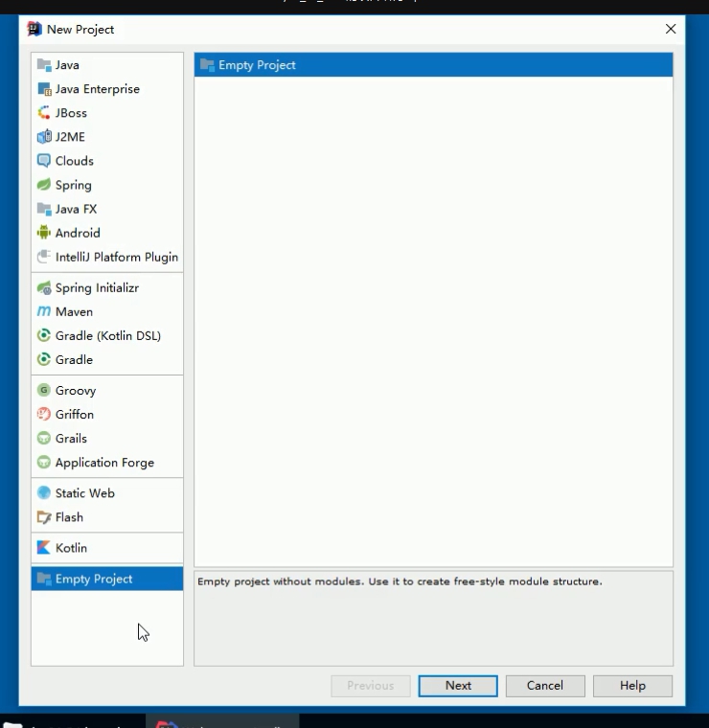Pick the Java FX icon
This screenshot has height=728, width=709.
(44, 209)
